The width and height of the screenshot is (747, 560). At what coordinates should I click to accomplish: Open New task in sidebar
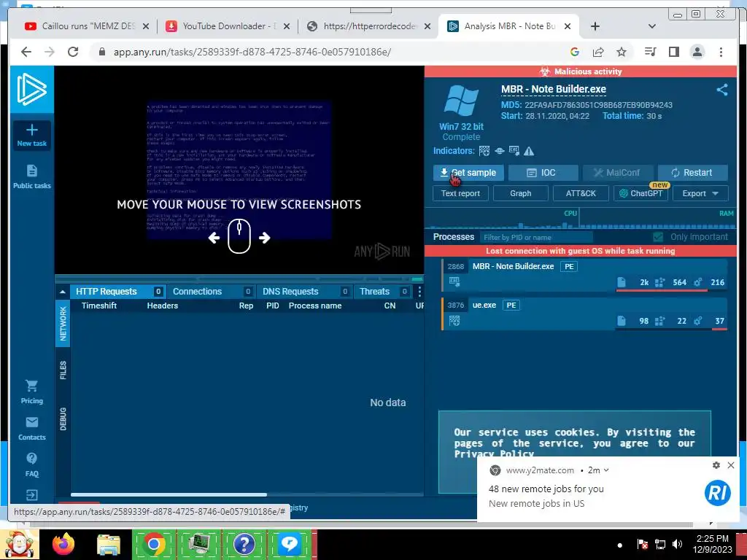[32, 136]
